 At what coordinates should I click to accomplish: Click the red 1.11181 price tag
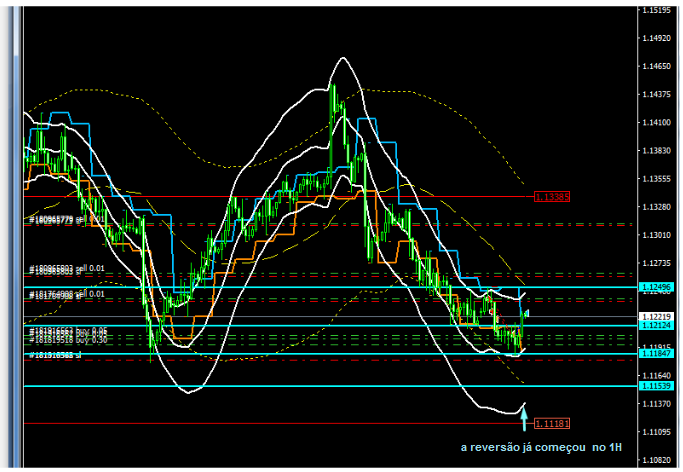click(552, 423)
